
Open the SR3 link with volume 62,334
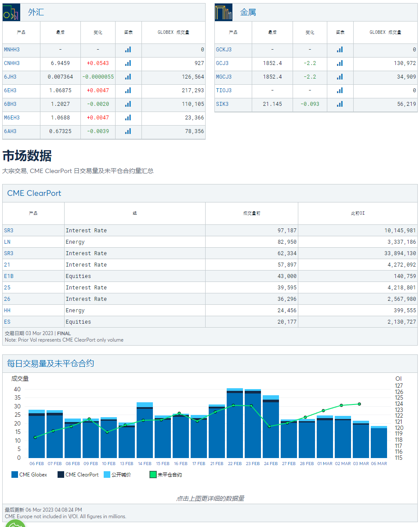point(9,253)
